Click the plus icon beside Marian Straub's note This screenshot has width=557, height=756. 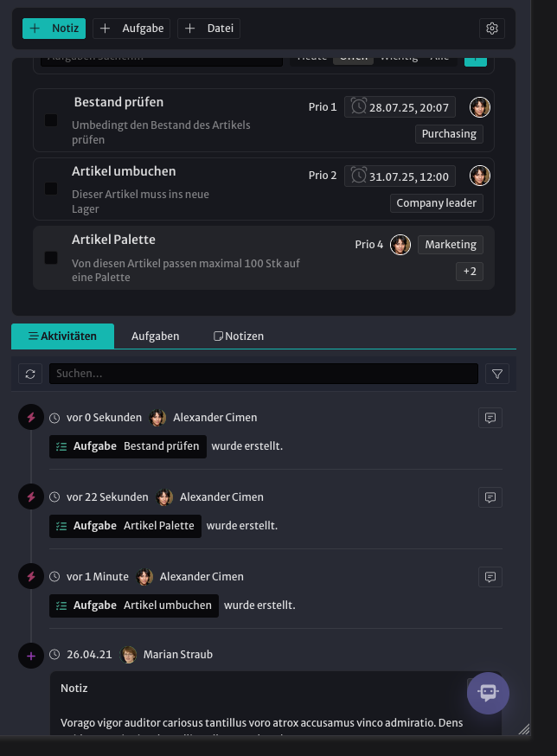(31, 656)
